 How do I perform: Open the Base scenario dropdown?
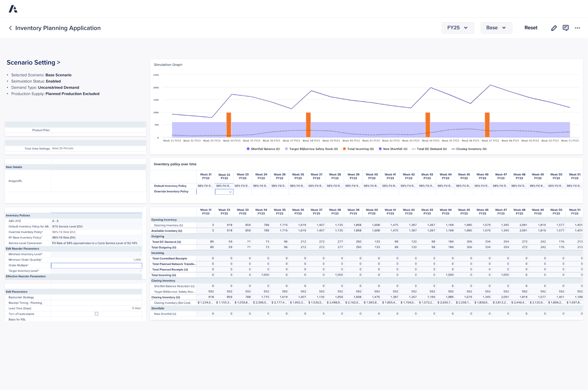tap(496, 28)
